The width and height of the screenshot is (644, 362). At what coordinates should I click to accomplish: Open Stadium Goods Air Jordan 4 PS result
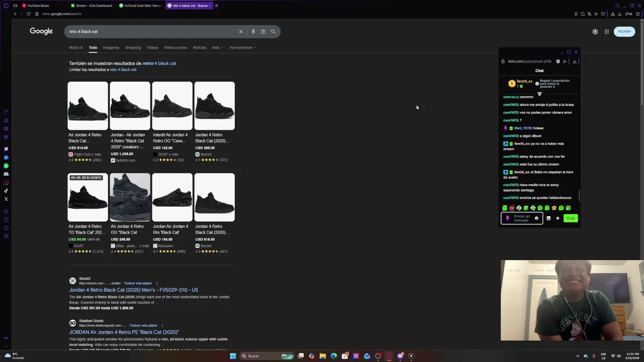124,332
